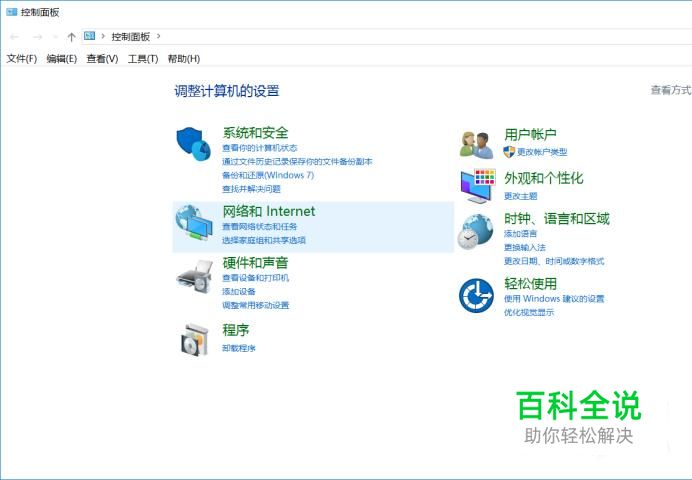Image resolution: width=692 pixels, height=480 pixels.
Task: Click the Up arrow navigation button
Action: (x=71, y=37)
